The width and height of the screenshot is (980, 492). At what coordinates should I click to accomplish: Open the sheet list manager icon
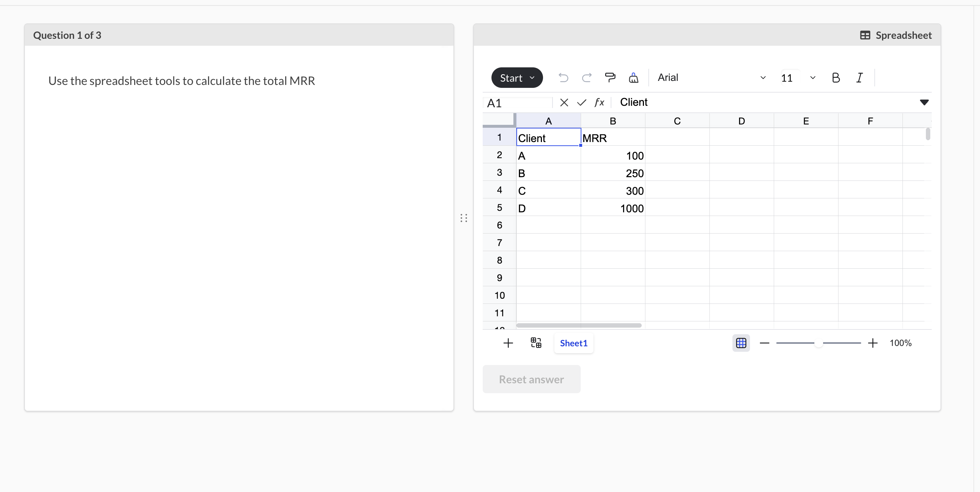(x=536, y=343)
